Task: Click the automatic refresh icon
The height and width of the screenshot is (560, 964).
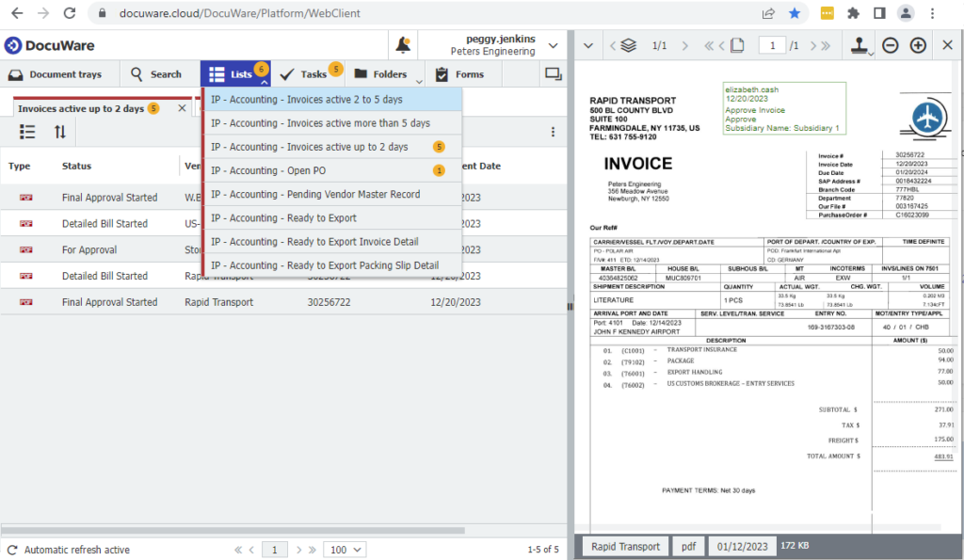Action: [x=11, y=550]
